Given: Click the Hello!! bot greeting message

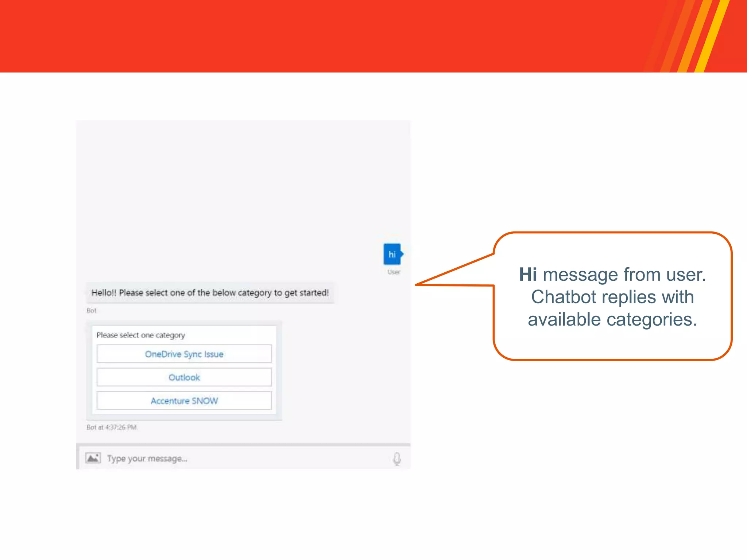Looking at the screenshot, I should point(210,293).
